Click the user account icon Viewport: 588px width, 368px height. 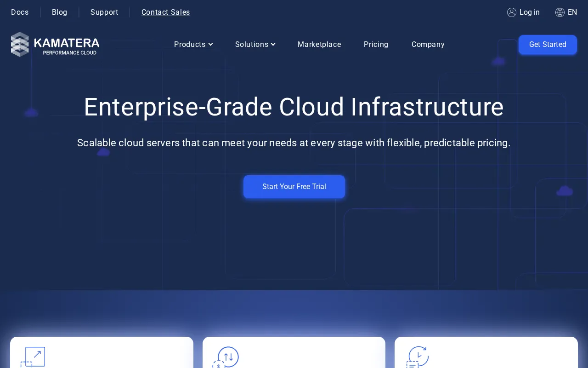click(x=512, y=12)
